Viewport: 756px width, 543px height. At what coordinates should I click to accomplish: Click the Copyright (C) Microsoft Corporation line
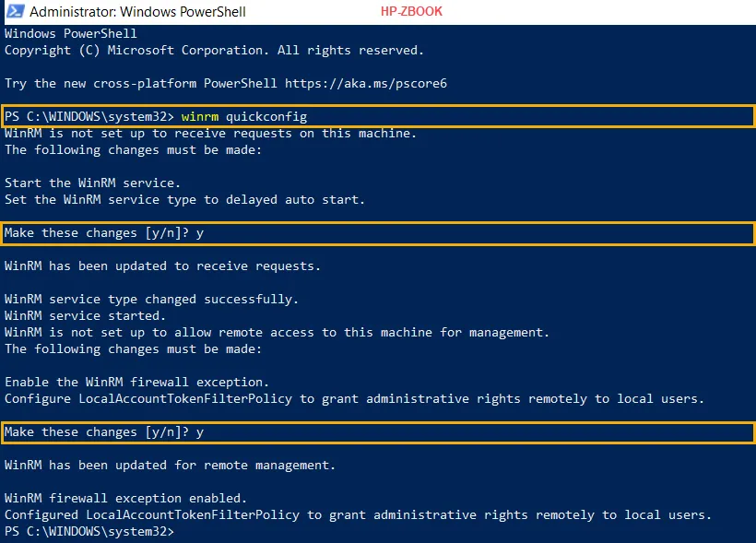[x=214, y=50]
